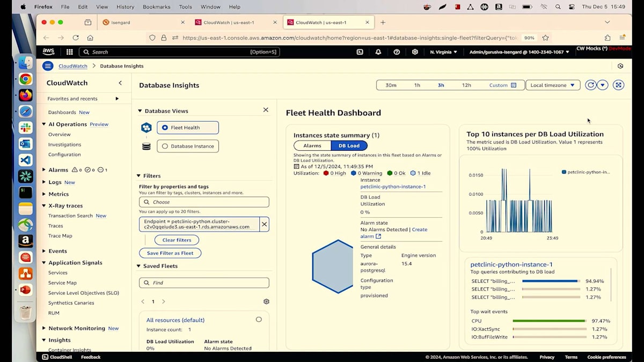Click the AWS console search box
This screenshot has width=644, height=362.
[179, 52]
